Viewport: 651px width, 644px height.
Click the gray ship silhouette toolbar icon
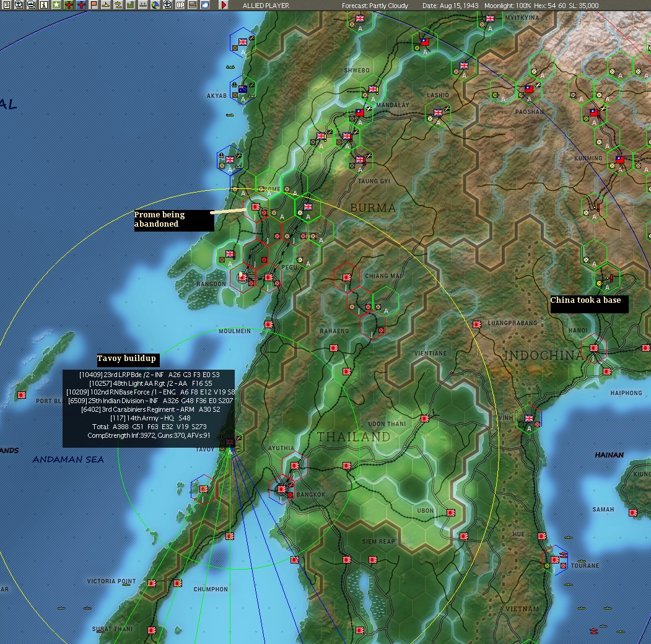pyautogui.click(x=143, y=5)
